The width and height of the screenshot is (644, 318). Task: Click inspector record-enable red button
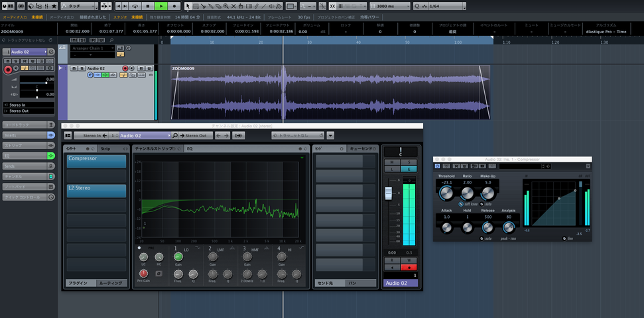point(8,70)
